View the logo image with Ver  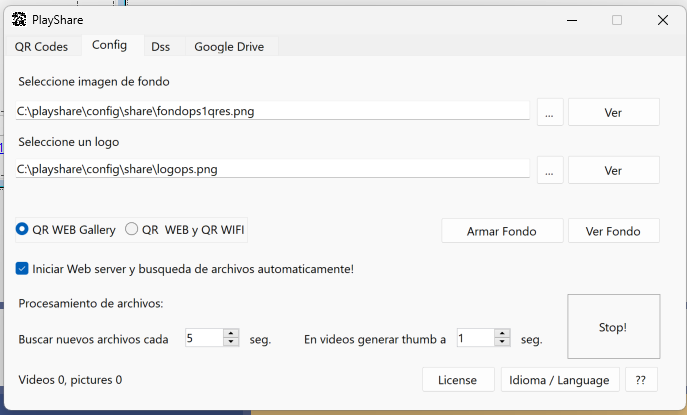613,170
